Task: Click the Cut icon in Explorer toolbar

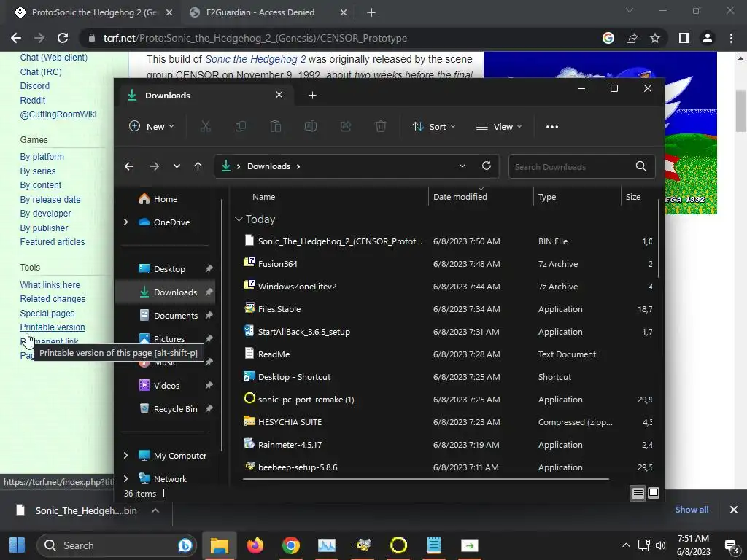Action: (205, 126)
